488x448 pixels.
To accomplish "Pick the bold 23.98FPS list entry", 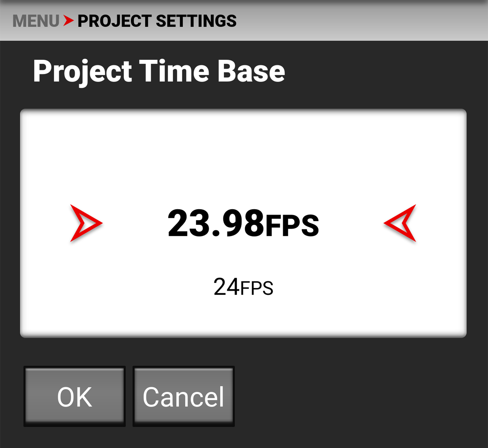I will pyautogui.click(x=243, y=223).
